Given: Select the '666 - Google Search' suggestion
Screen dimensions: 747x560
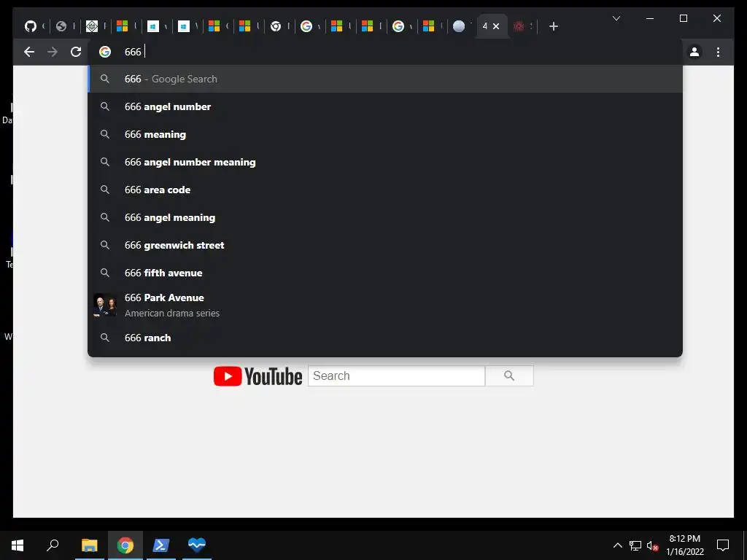Looking at the screenshot, I should tap(385, 79).
